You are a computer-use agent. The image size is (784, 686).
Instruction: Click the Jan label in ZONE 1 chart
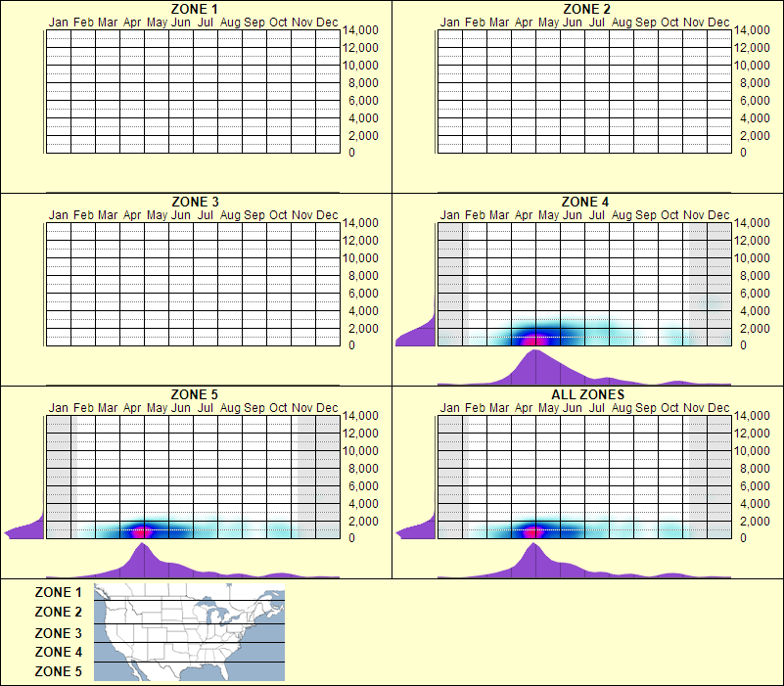tap(58, 22)
